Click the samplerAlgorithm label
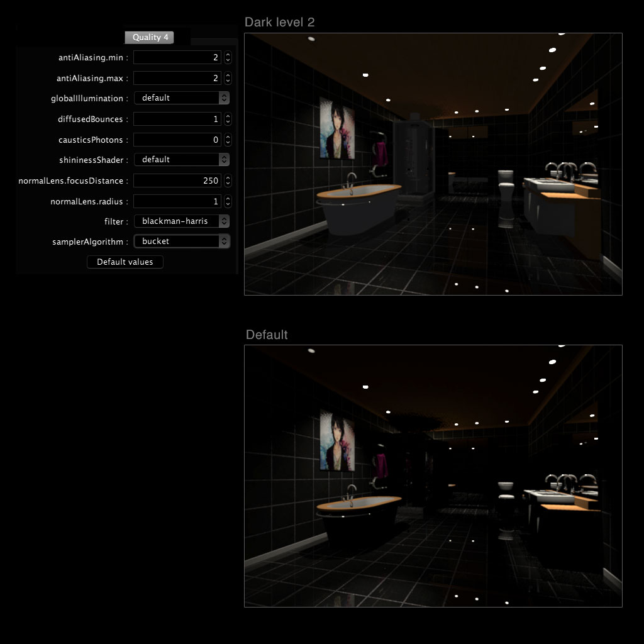The image size is (644, 644). click(x=91, y=242)
